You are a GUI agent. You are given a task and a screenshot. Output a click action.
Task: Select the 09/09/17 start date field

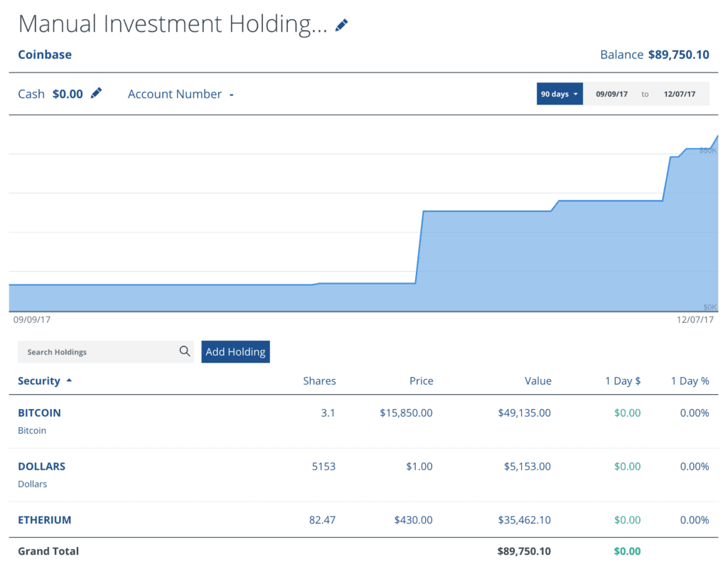tap(611, 94)
